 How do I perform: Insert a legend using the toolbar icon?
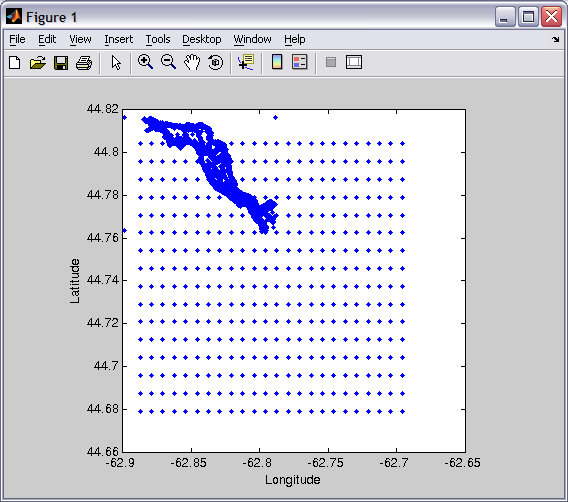300,62
